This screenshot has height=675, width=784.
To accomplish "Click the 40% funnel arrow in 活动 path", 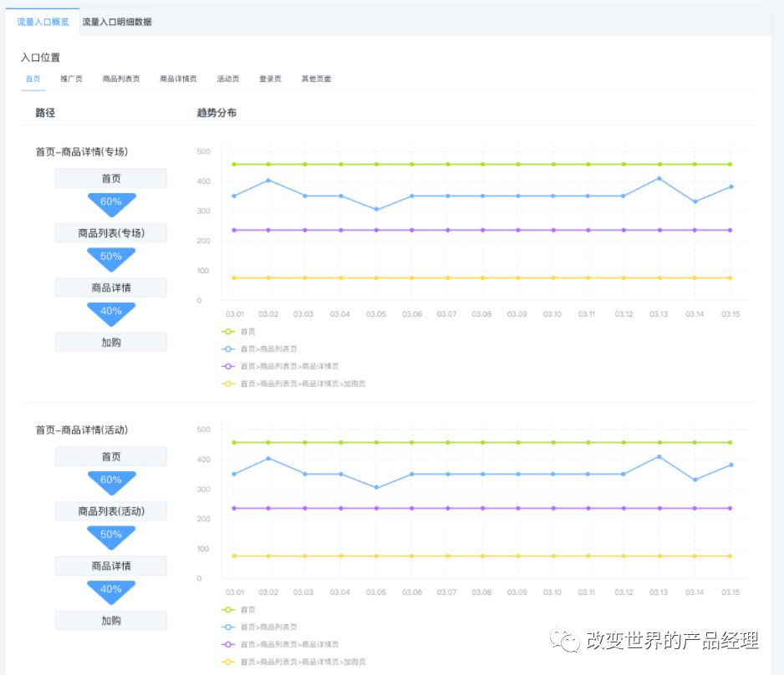I will (x=111, y=590).
